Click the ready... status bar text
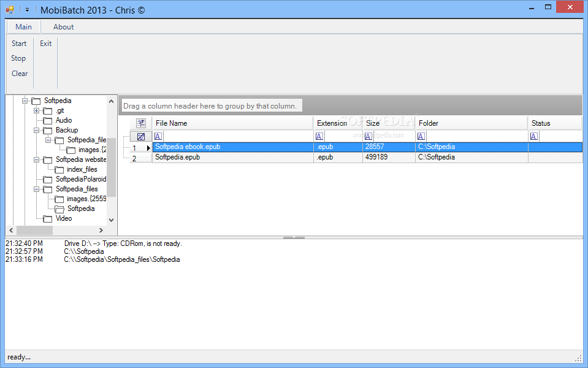The width and height of the screenshot is (588, 368). coord(19,357)
